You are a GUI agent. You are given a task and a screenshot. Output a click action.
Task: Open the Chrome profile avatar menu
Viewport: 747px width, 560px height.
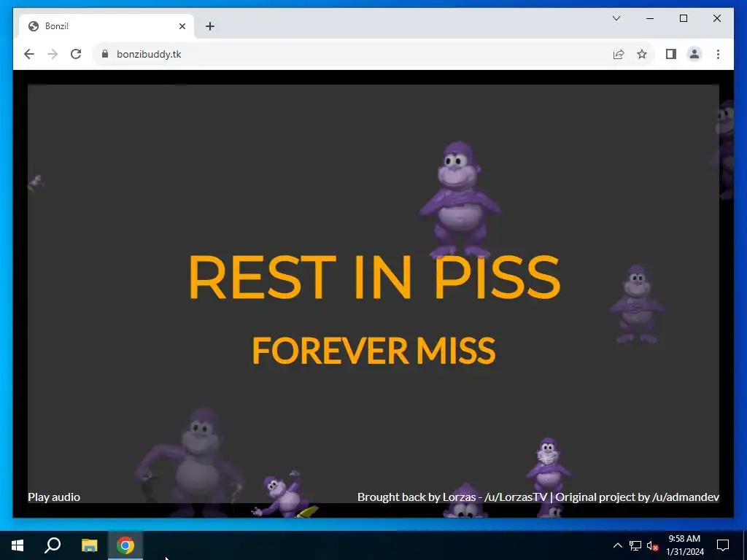694,54
